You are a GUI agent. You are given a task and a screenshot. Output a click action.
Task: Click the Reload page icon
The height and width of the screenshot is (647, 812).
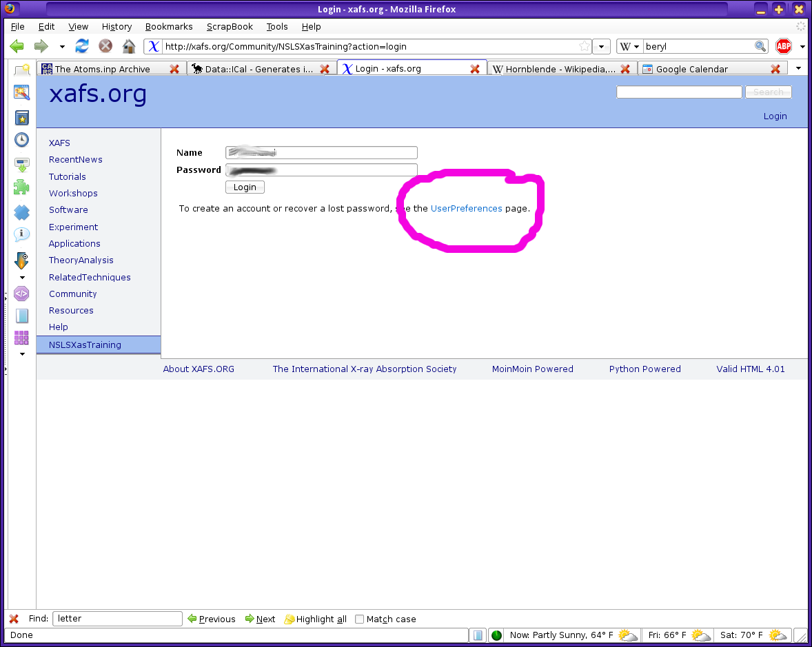click(x=82, y=47)
